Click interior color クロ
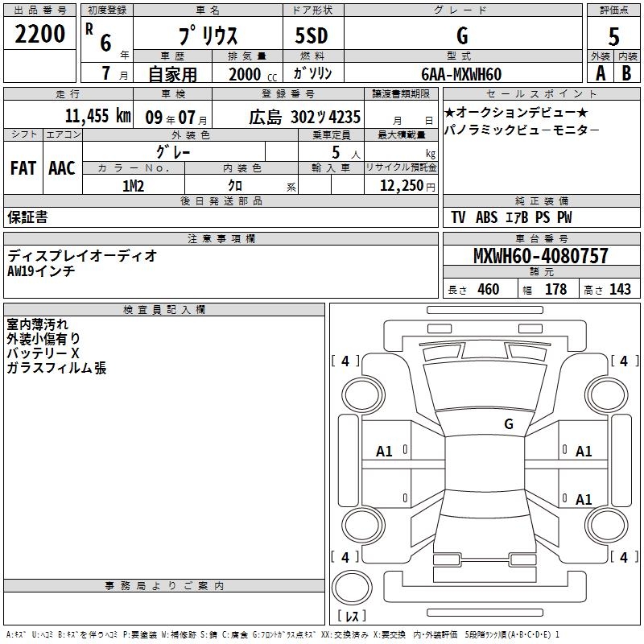This screenshot has width=644, height=644. [235, 186]
